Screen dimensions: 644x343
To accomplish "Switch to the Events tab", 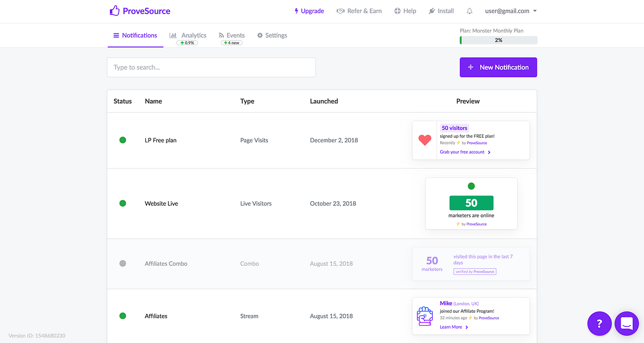I will (235, 35).
